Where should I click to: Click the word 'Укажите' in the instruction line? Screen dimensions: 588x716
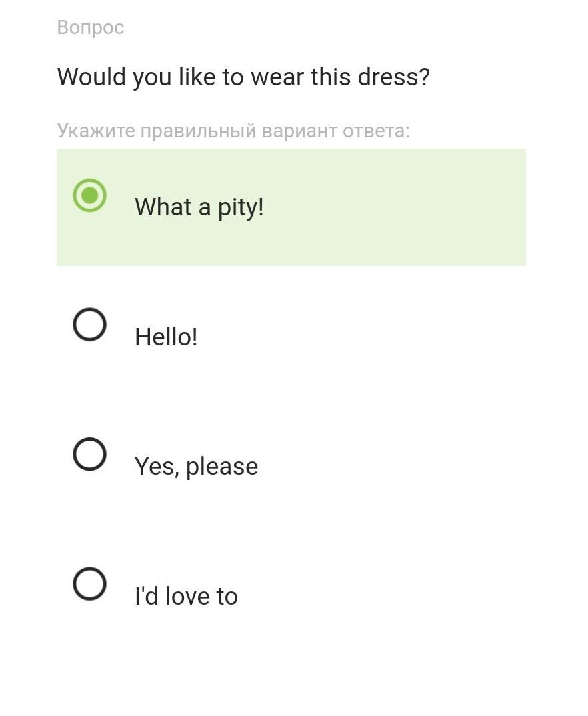(95, 130)
